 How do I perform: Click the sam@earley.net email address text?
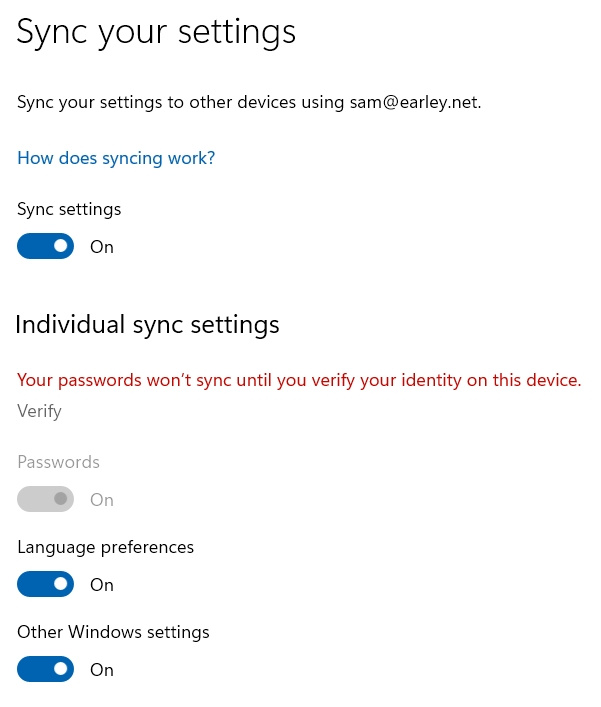coord(414,102)
